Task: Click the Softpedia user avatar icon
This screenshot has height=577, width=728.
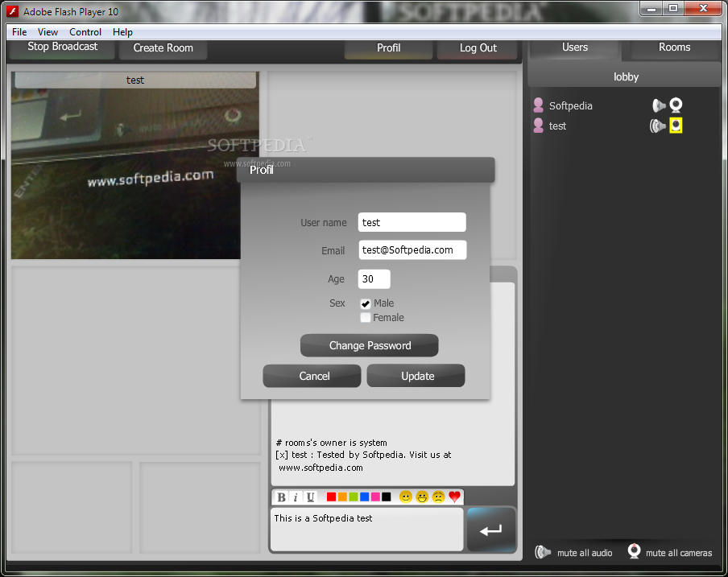Action: click(539, 105)
